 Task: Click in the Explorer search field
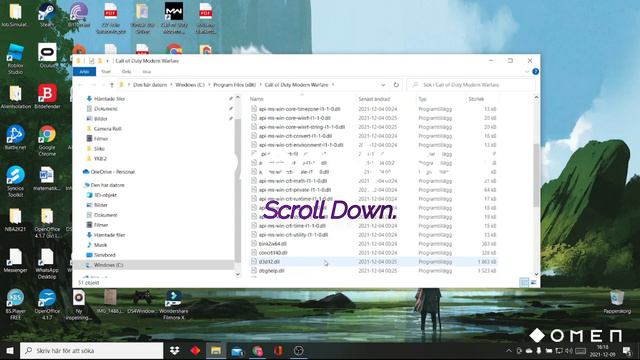(x=471, y=84)
